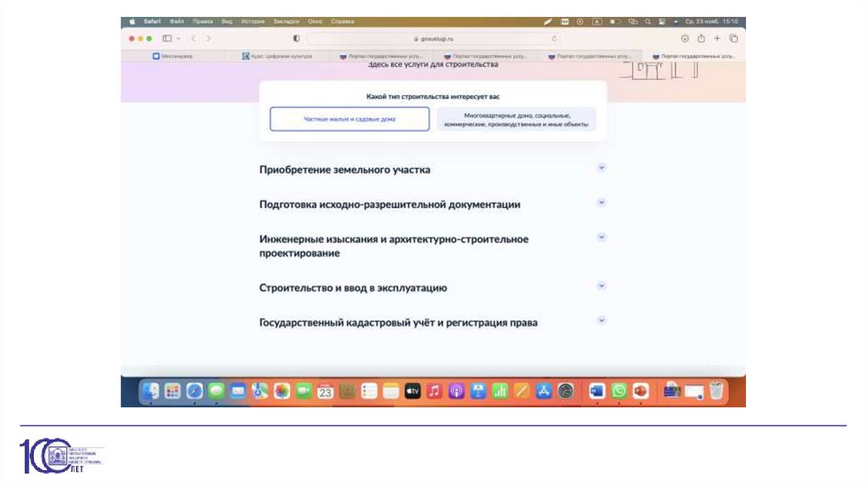Open Podcasts from the Dock
The width and height of the screenshot is (868, 487).
pos(456,391)
